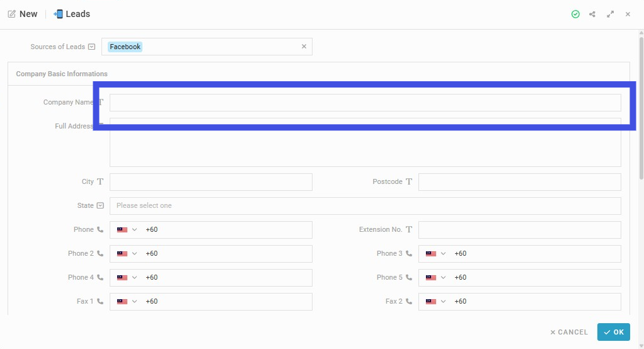The height and width of the screenshot is (349, 644).
Task: Click the green checkmark status icon
Action: (575, 14)
